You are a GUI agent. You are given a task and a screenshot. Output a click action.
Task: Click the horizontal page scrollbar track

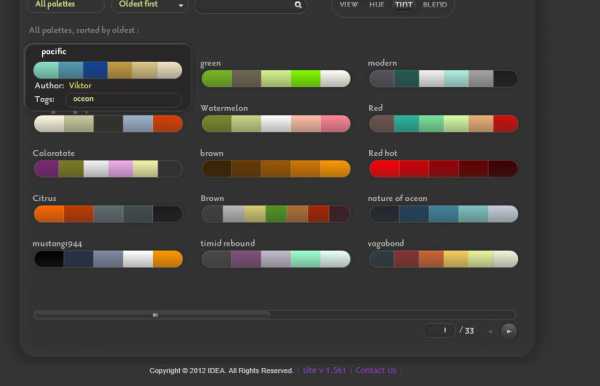[274, 315]
